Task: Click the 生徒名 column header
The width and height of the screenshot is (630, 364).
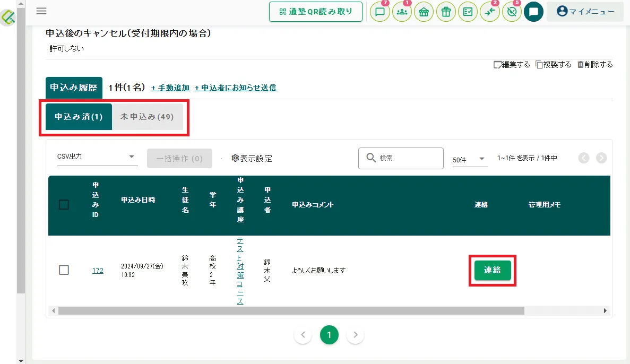Action: point(185,200)
